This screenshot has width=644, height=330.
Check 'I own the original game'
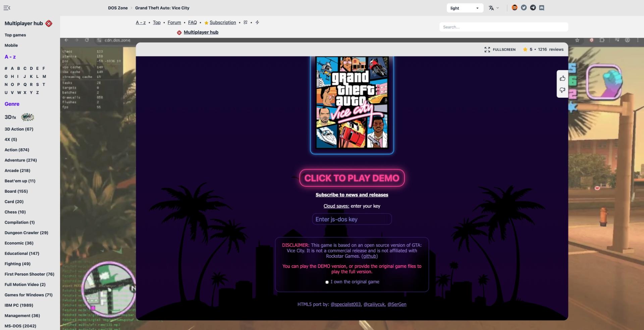coord(327,282)
